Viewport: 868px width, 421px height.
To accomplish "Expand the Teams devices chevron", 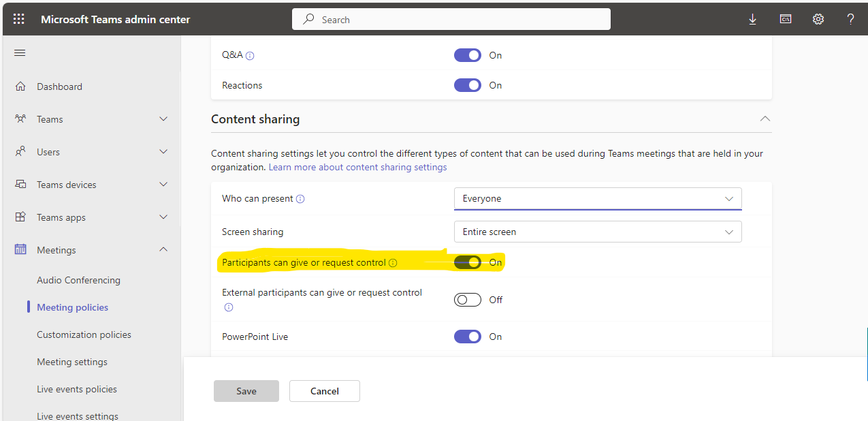I will [163, 185].
